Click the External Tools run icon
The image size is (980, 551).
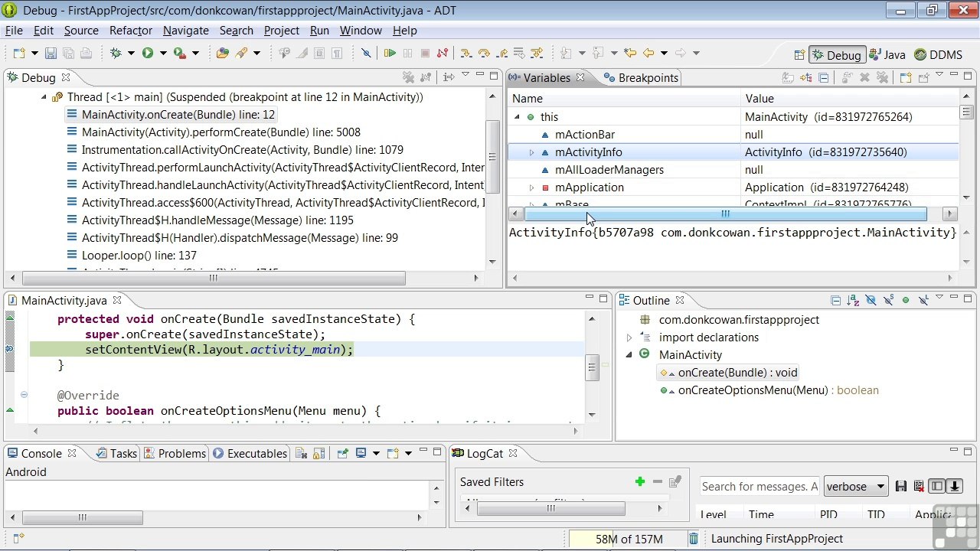click(x=179, y=53)
